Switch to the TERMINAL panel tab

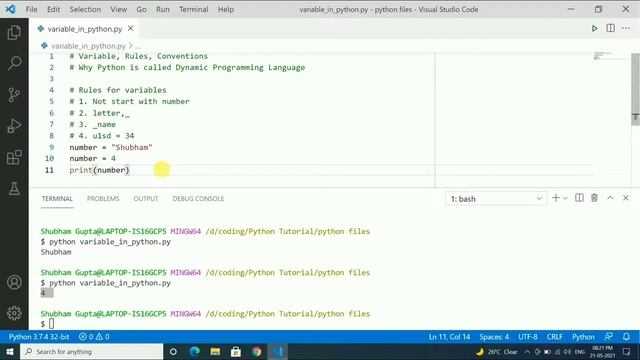tap(57, 199)
